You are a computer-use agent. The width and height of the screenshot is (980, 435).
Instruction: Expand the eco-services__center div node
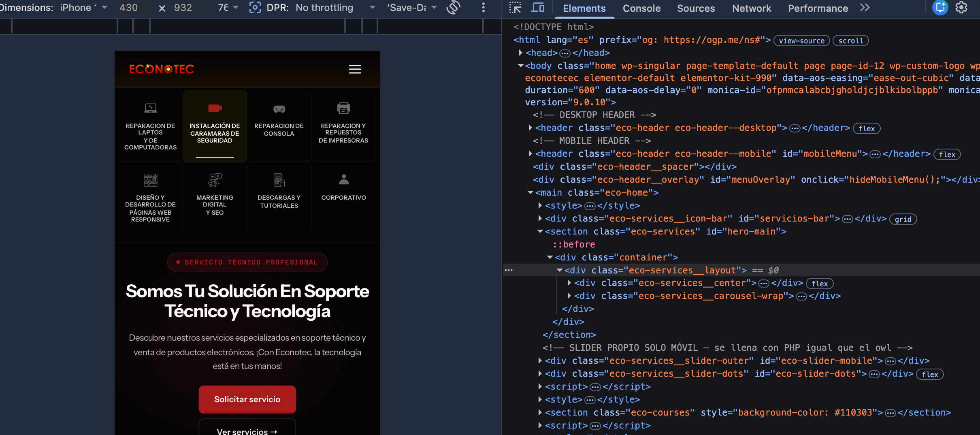(x=569, y=283)
